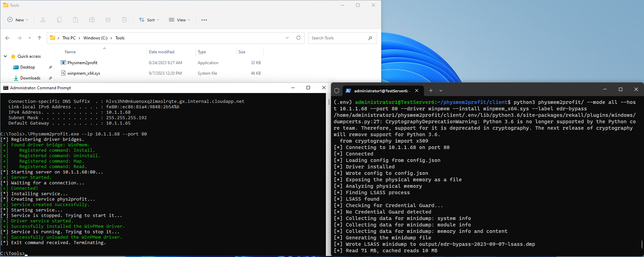Click the pin icon next to Desktop
Screen dimensions: 644x257
(50, 67)
